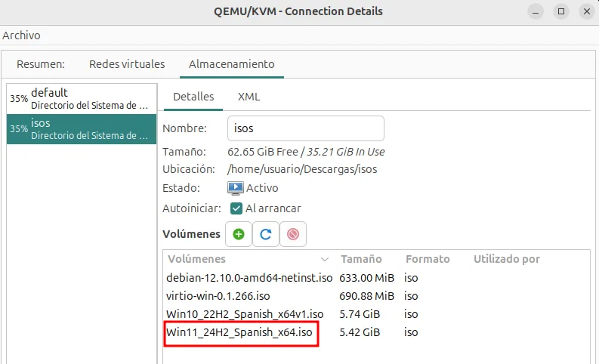Click the refresh volume list icon
This screenshot has height=364, width=599.
coord(266,234)
